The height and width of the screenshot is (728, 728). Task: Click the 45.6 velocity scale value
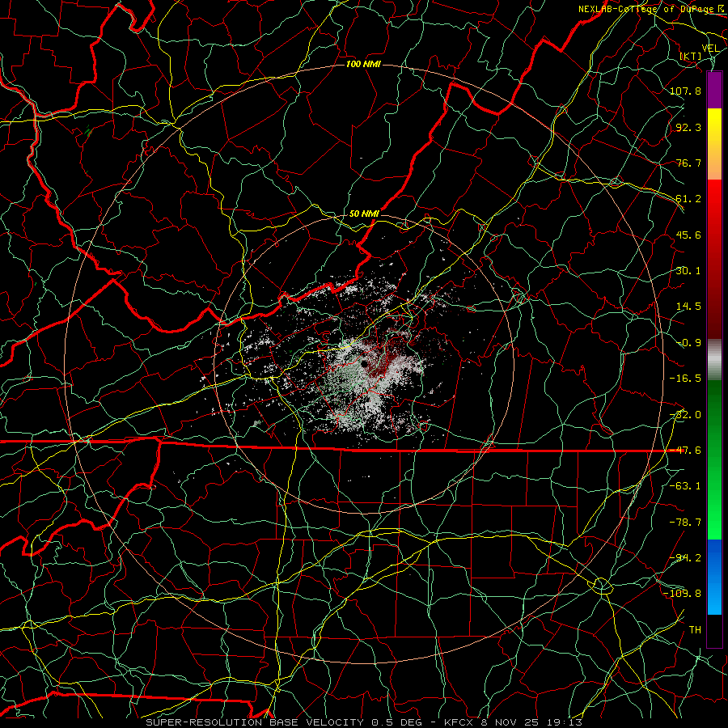tap(688, 235)
